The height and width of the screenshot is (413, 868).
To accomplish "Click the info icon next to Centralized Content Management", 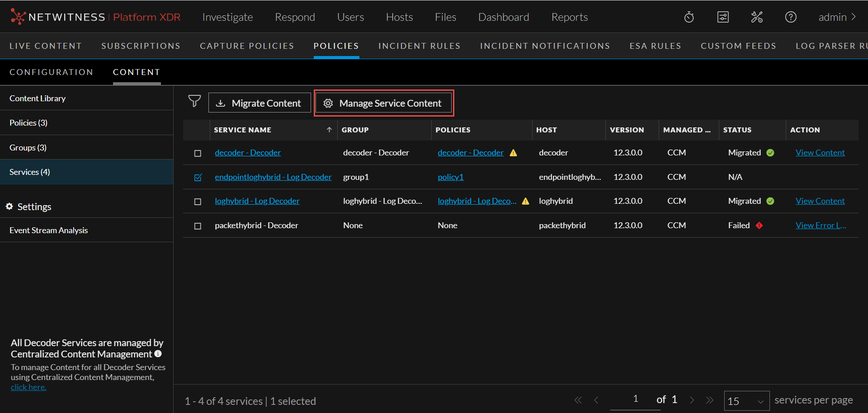I will [x=157, y=354].
